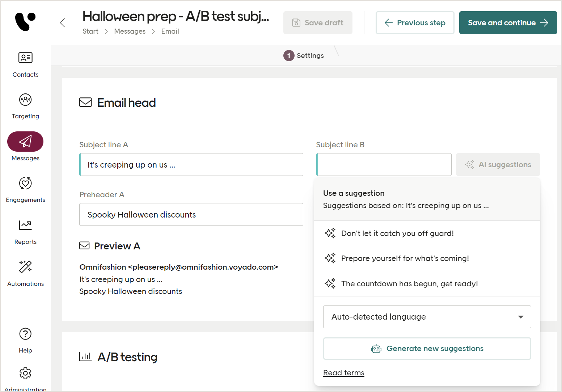This screenshot has height=392, width=562.
Task: Open AI suggestions for Subject line B
Action: tap(498, 164)
